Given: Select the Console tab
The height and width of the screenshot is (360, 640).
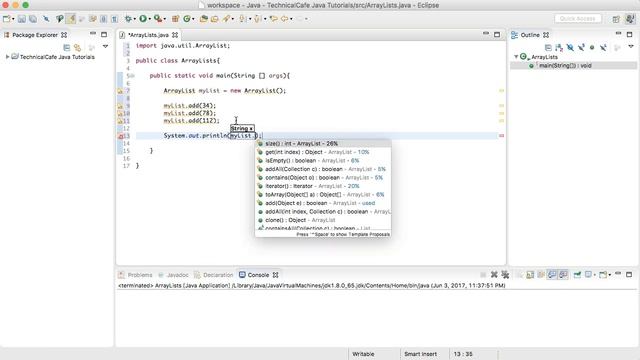Looking at the screenshot, I should coord(258,275).
